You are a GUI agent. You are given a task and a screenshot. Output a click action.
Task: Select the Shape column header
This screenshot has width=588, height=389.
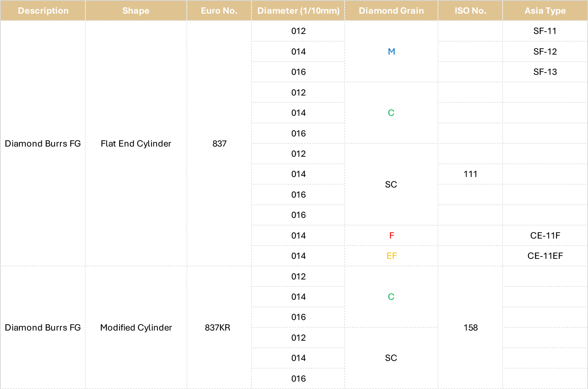[136, 11]
